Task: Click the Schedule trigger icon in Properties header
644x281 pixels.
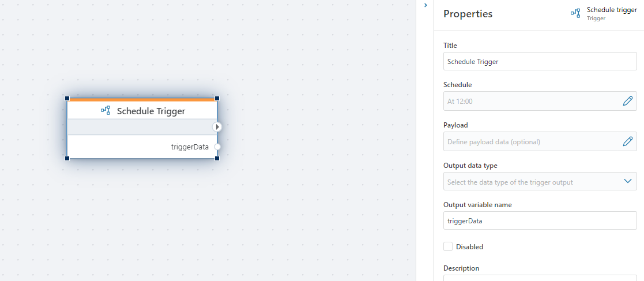Action: click(x=575, y=13)
